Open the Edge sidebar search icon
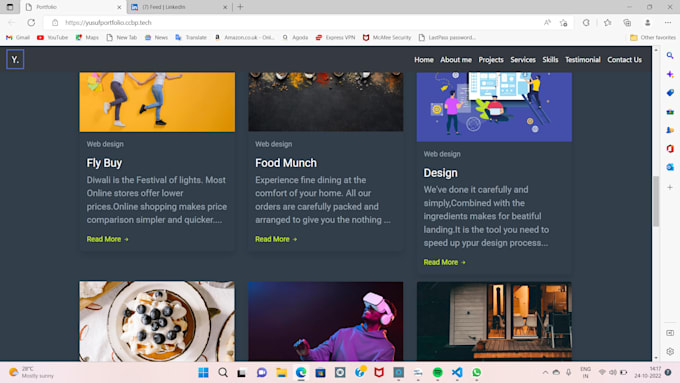 670,56
